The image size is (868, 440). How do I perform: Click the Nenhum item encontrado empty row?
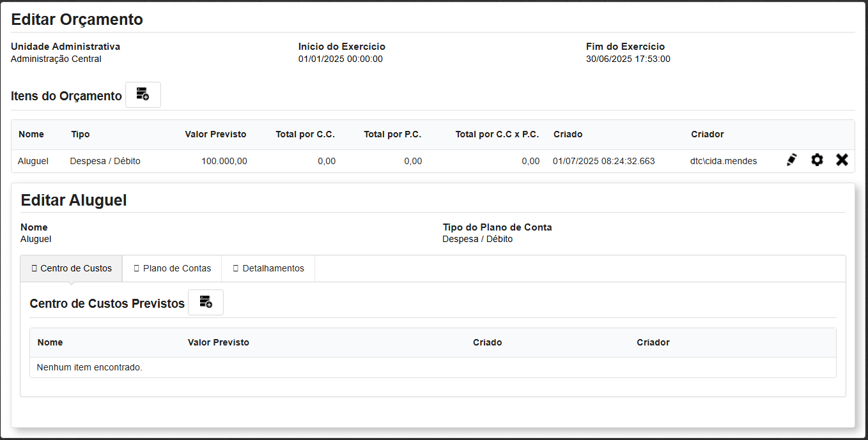89,367
